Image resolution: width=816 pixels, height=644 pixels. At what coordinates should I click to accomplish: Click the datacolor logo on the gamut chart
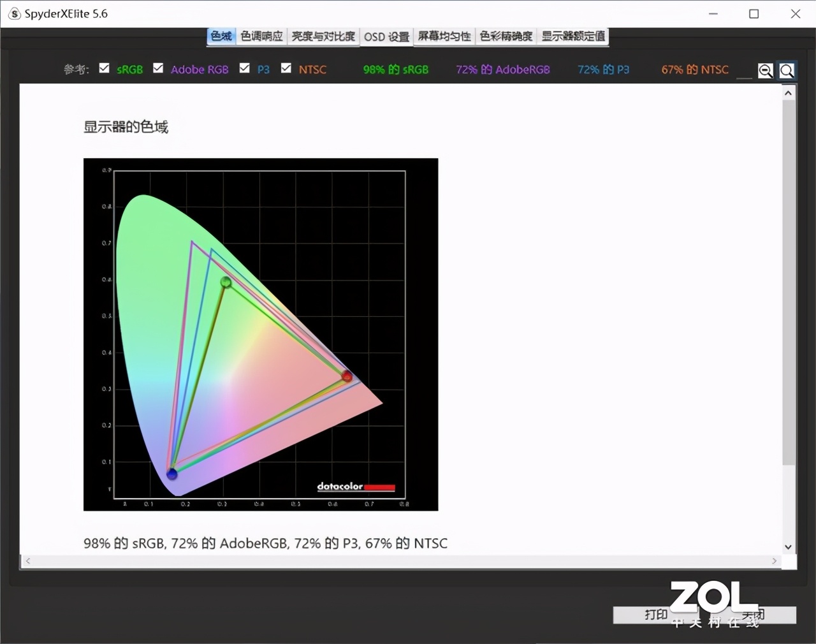(355, 487)
